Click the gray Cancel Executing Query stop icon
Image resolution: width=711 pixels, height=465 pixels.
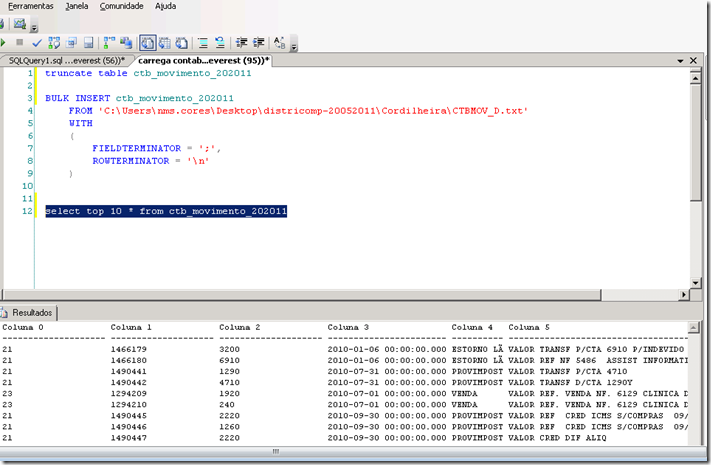coord(19,43)
